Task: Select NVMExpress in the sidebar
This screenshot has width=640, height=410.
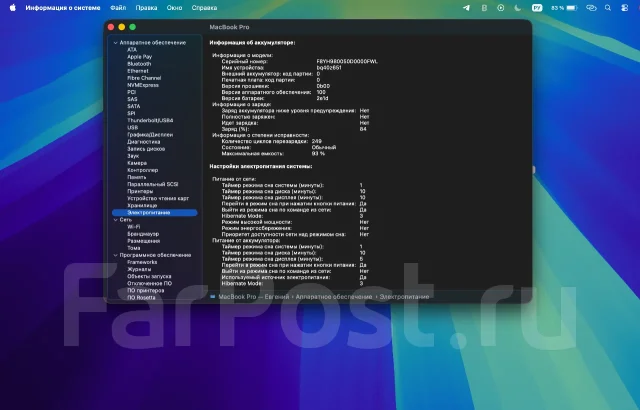Action: [x=142, y=85]
